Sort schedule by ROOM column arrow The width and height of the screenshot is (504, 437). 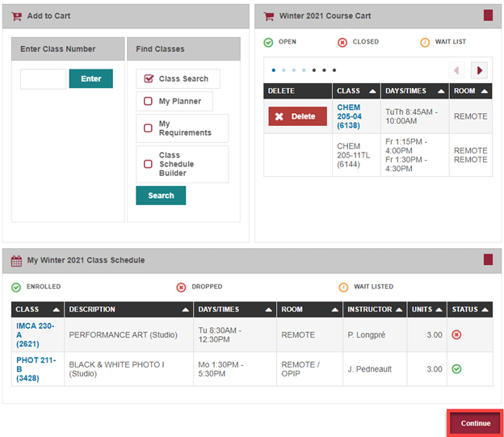click(335, 309)
